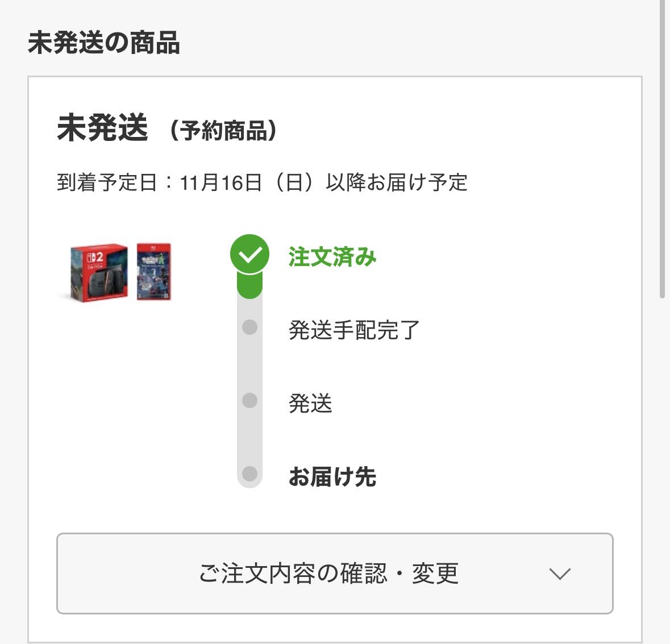Click the お届け先 step dot
The width and height of the screenshot is (670, 644).
249,474
